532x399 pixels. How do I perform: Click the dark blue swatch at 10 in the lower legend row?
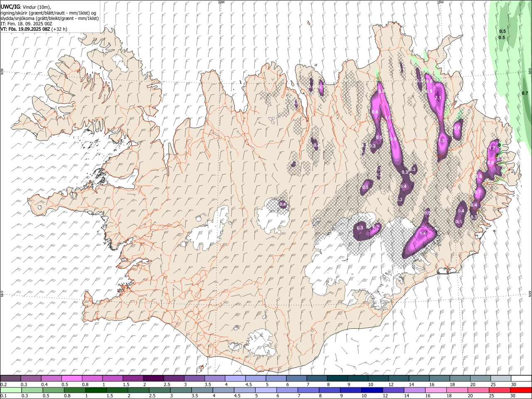point(372,390)
